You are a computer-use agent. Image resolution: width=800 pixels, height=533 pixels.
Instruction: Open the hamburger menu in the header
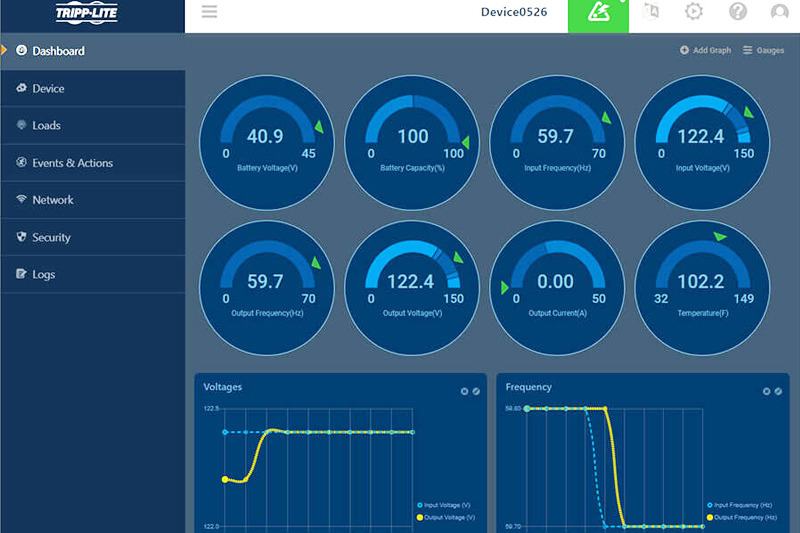coord(209,12)
